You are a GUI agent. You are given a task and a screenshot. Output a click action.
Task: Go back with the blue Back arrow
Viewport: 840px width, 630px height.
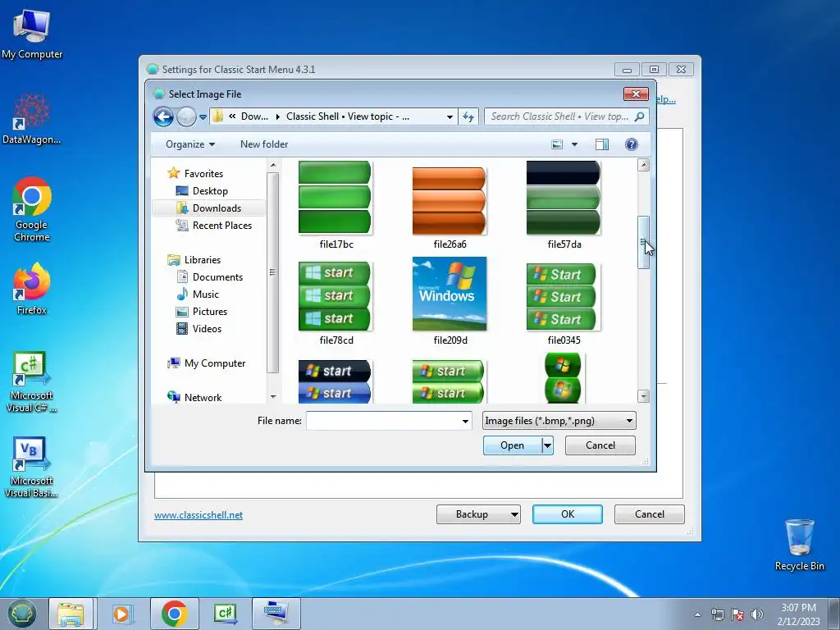click(163, 116)
